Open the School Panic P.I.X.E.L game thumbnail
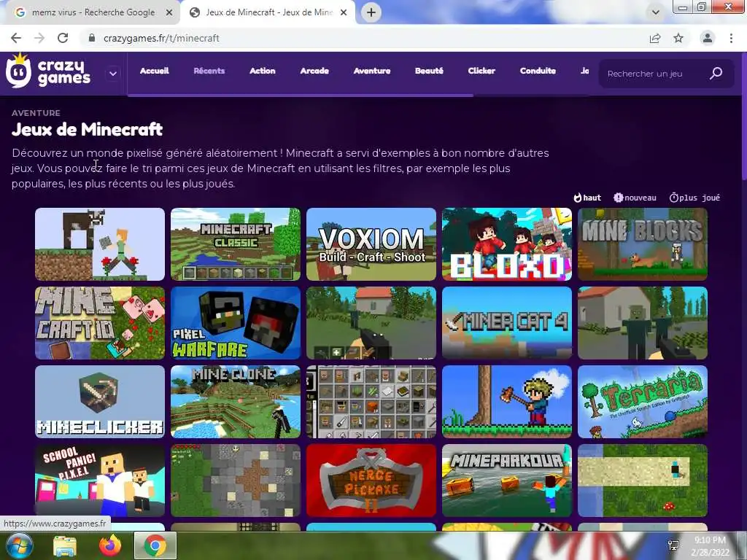This screenshot has height=560, width=747. click(100, 481)
